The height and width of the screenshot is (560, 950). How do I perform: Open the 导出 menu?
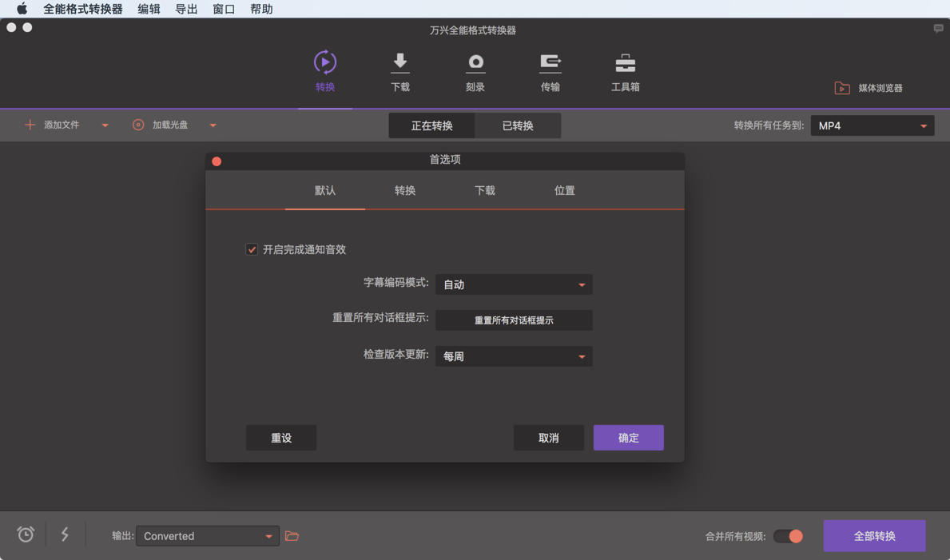tap(187, 9)
